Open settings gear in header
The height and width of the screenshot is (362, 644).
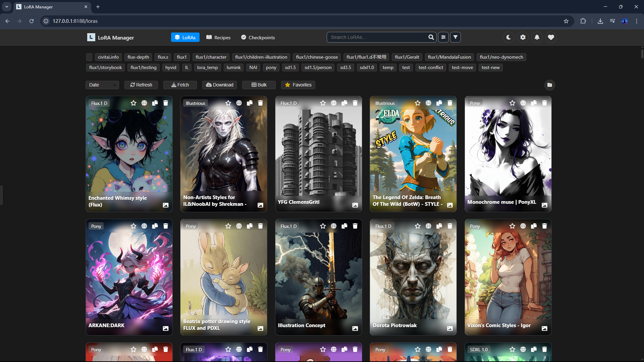pyautogui.click(x=523, y=37)
